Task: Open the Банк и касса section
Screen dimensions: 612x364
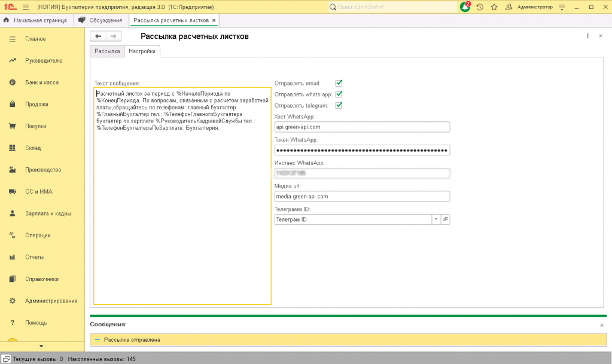Action: 42,82
